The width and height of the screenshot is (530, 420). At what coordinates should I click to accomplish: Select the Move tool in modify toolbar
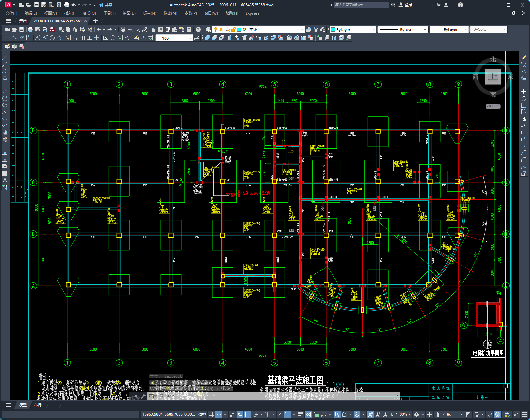(524, 92)
